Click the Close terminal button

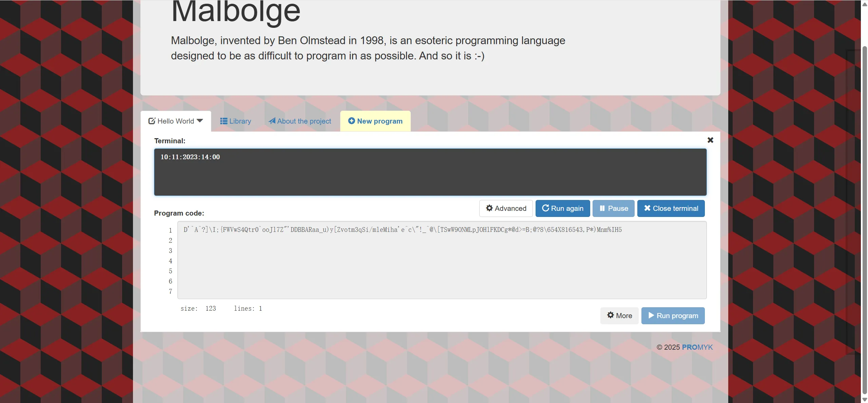point(671,208)
